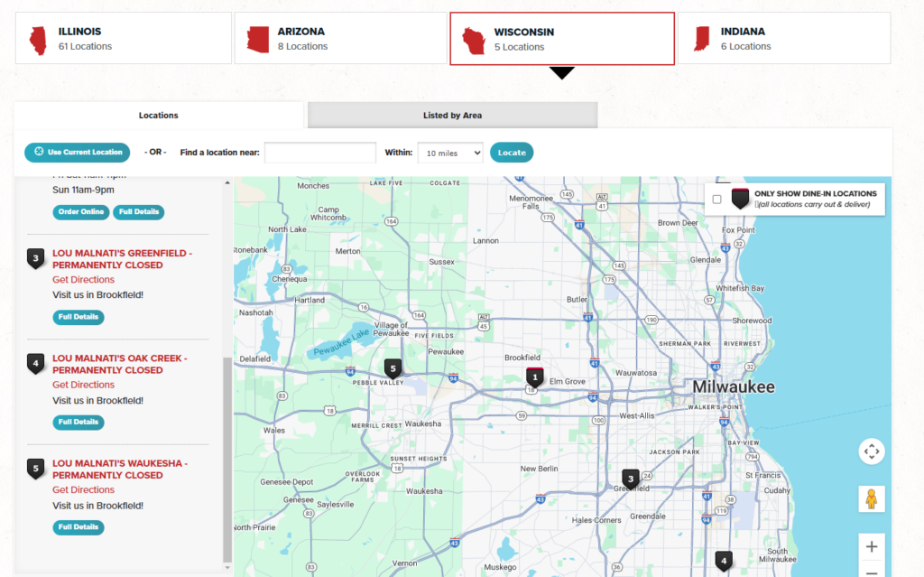924x577 pixels.
Task: Select the Illinois state card
Action: [x=123, y=38]
